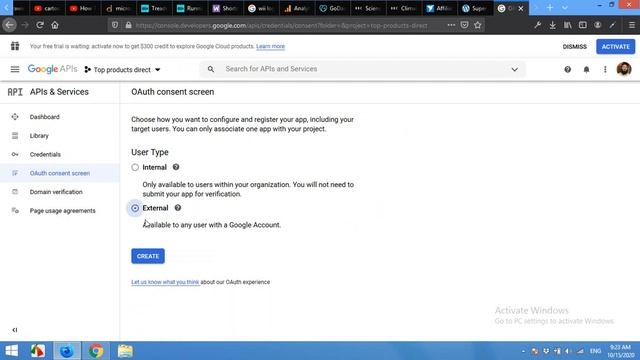Go back with the browser back button
The image size is (640, 360).
tap(9, 25)
